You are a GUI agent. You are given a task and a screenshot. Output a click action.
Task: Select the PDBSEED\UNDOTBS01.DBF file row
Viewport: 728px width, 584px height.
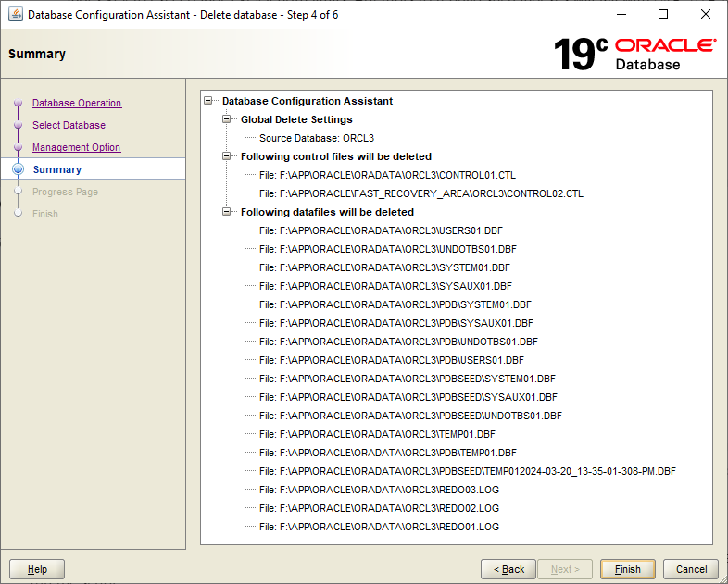411,416
